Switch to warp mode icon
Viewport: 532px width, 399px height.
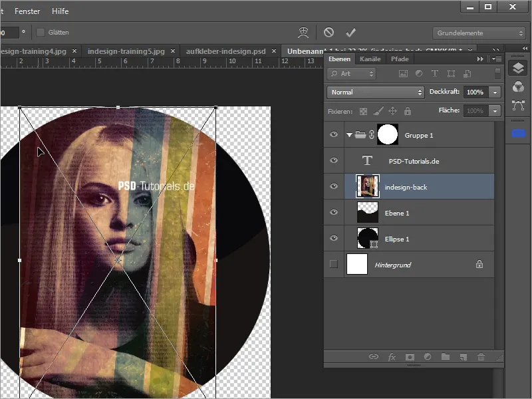(303, 33)
